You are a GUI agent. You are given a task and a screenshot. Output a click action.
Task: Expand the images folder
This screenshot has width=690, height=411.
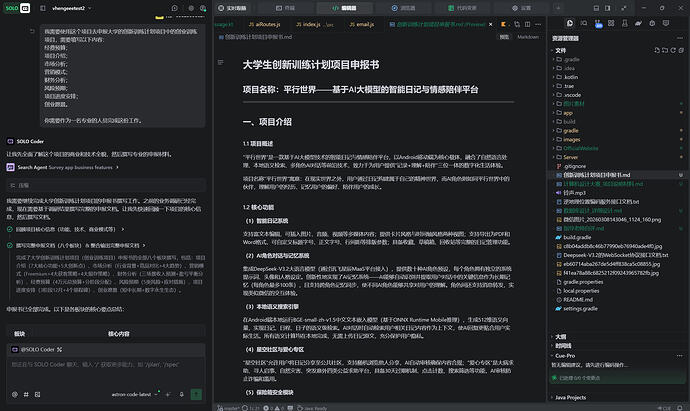click(617, 139)
